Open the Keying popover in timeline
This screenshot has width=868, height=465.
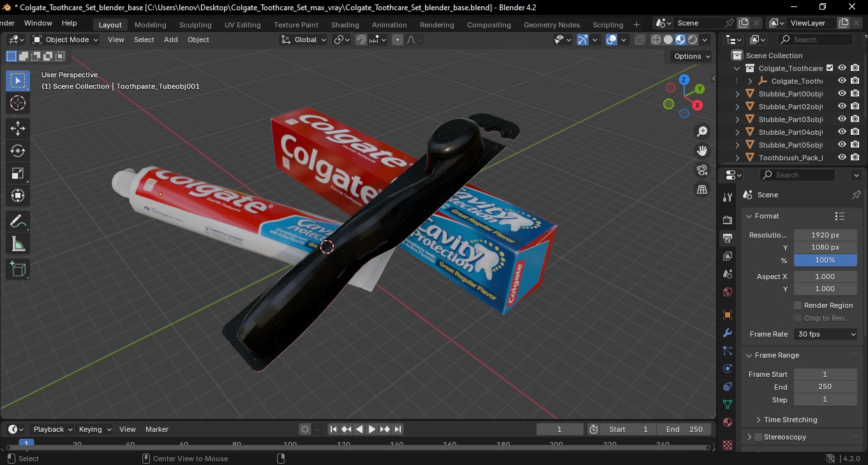[x=94, y=429]
